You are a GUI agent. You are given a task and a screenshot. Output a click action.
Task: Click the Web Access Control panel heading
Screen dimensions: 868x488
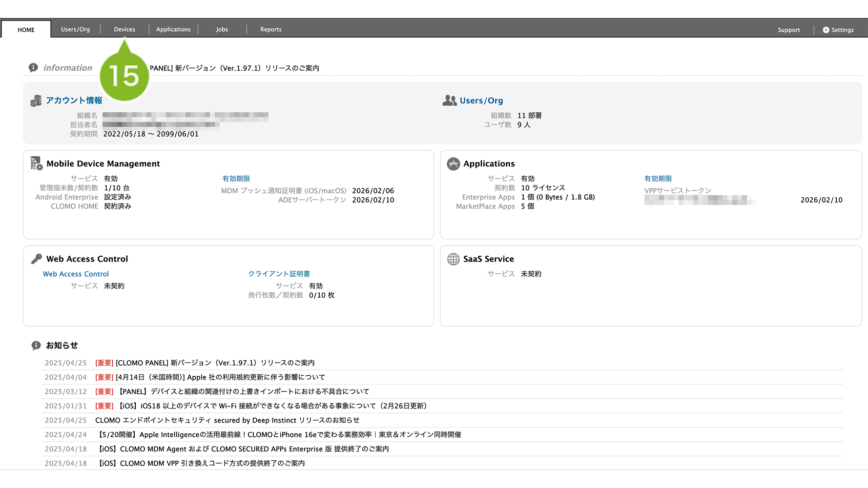click(87, 259)
